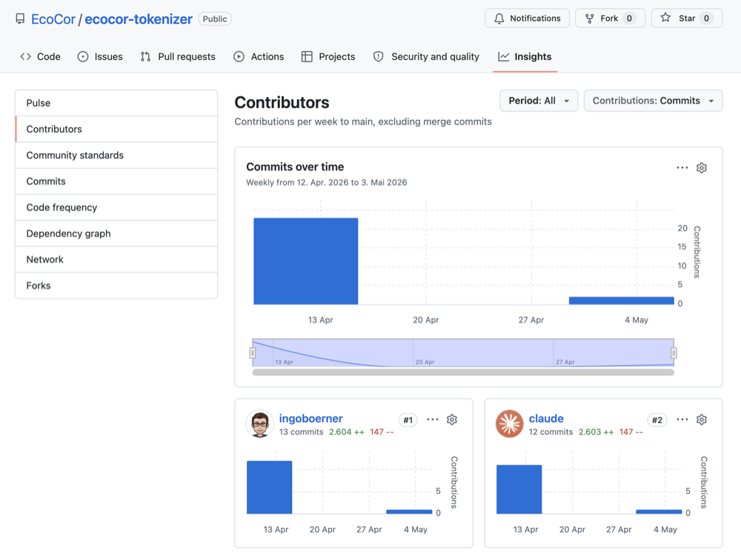This screenshot has height=560, width=741.
Task: Click the Star icon in the Star button
Action: [665, 18]
